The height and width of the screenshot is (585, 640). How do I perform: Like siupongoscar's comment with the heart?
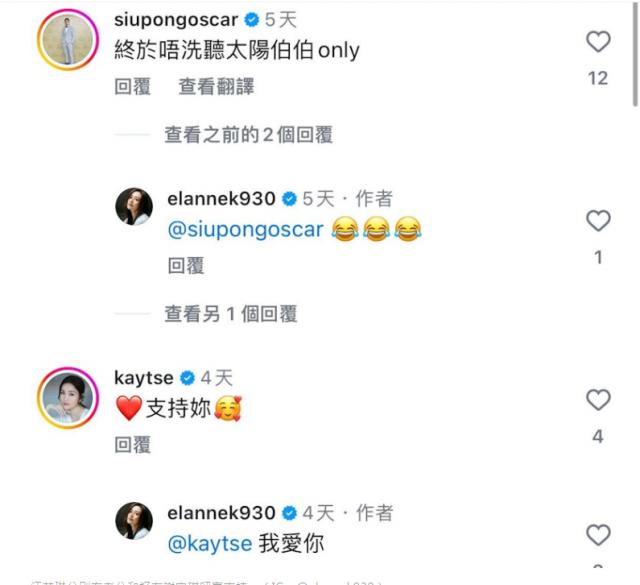[597, 41]
